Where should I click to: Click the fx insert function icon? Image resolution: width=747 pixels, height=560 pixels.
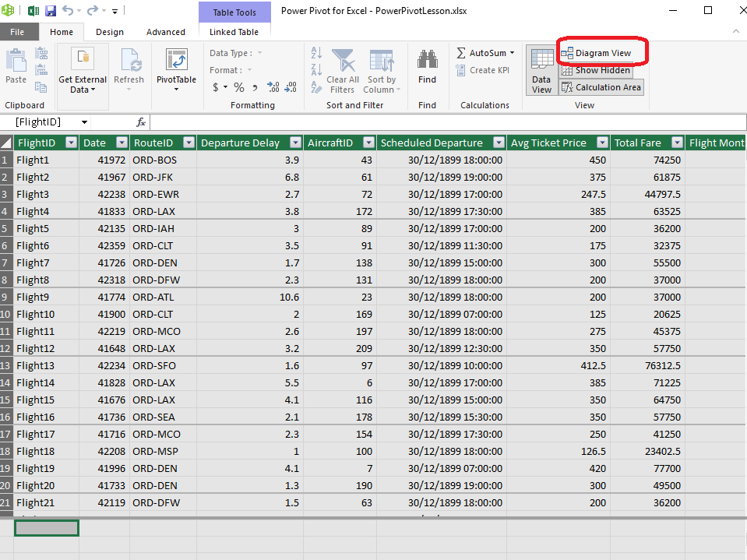tap(141, 122)
